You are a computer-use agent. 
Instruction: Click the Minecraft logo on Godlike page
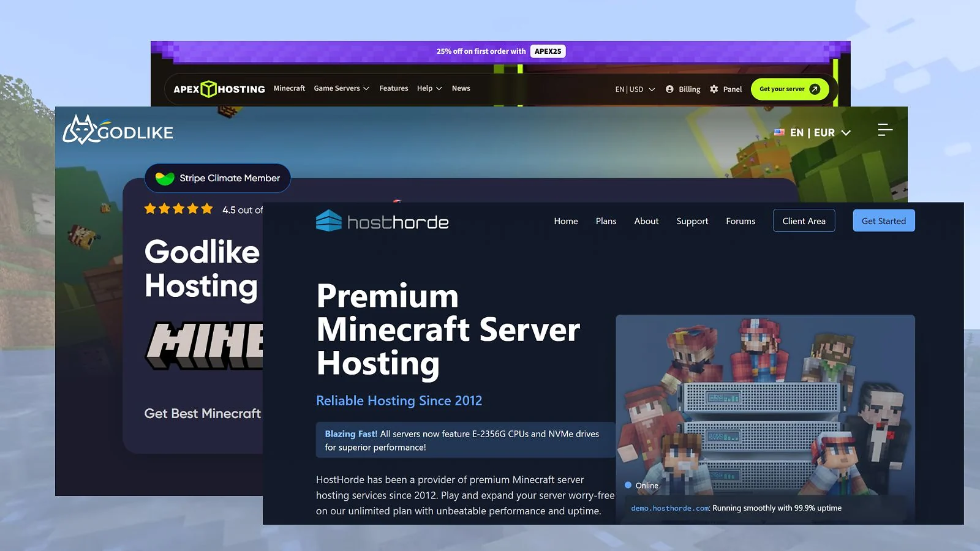pos(205,345)
